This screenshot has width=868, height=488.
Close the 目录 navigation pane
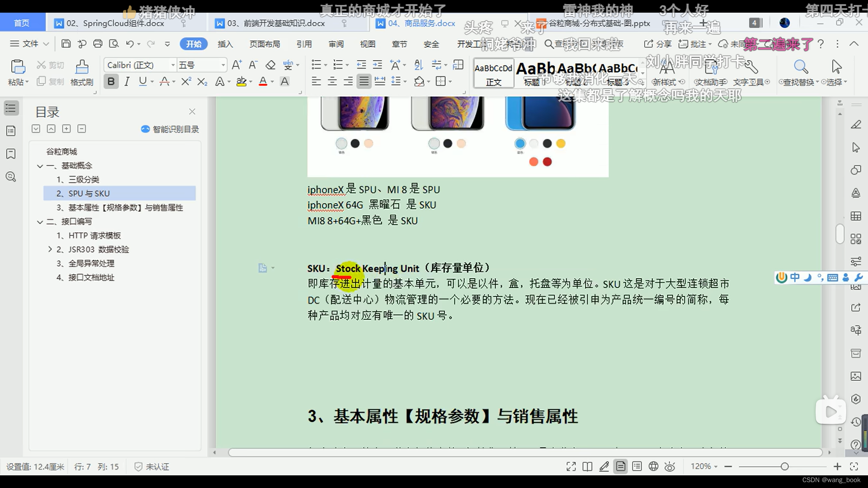(x=192, y=111)
